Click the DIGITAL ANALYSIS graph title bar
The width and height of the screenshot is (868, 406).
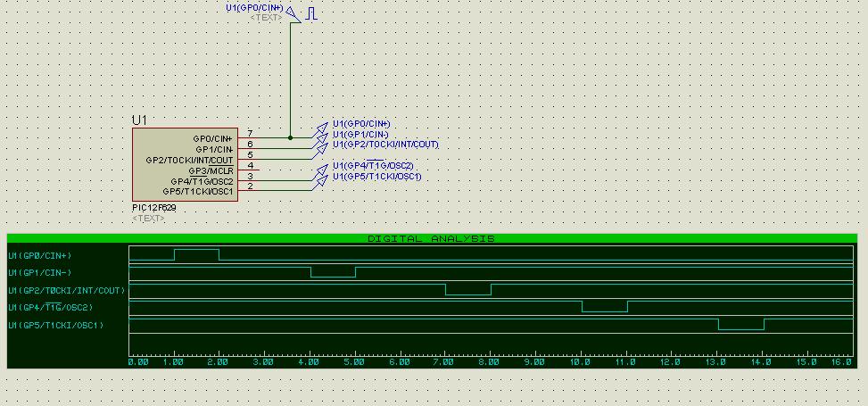pos(431,238)
